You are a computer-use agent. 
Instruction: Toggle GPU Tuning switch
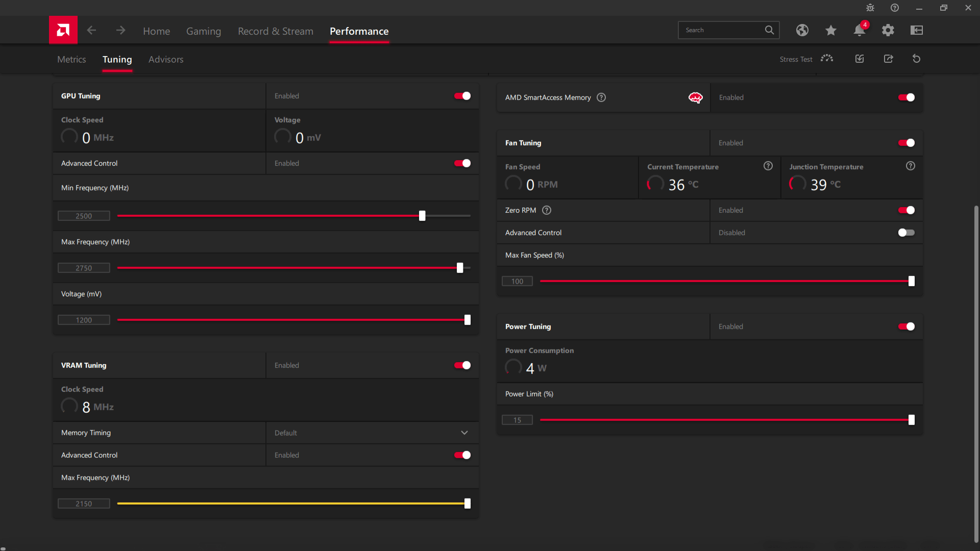click(462, 96)
